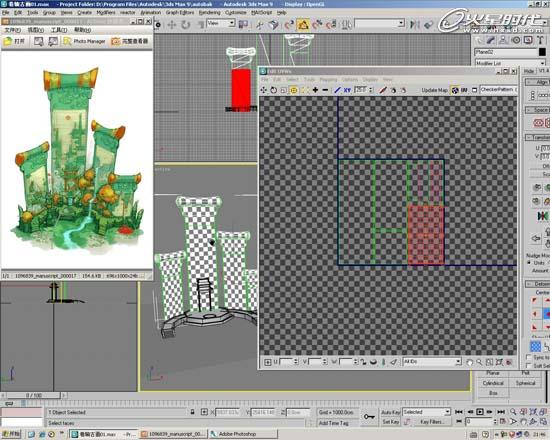
Task: Click the Key Filters button
Action: 431,422
